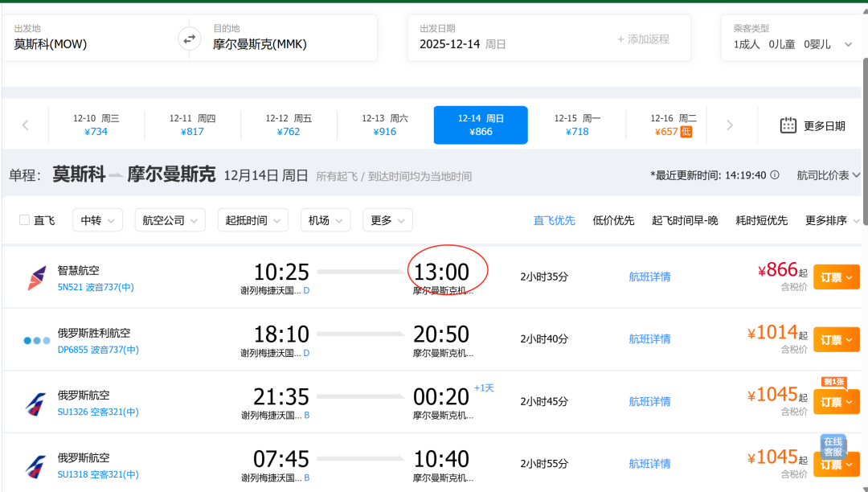Click flight number SU1326 空客321(中)
The image size is (868, 492).
tap(98, 412)
